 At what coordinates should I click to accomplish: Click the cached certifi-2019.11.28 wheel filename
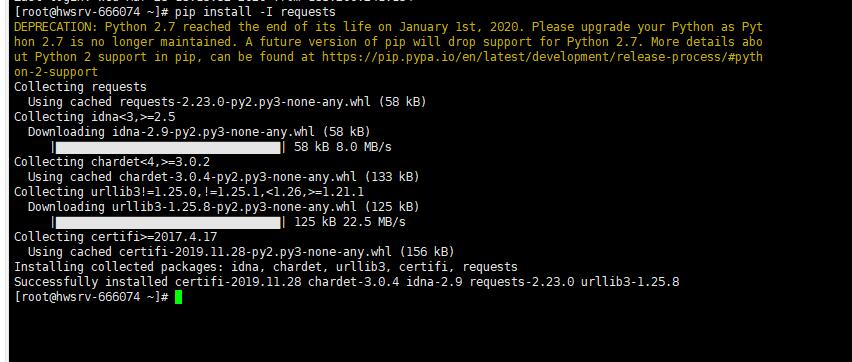point(255,252)
